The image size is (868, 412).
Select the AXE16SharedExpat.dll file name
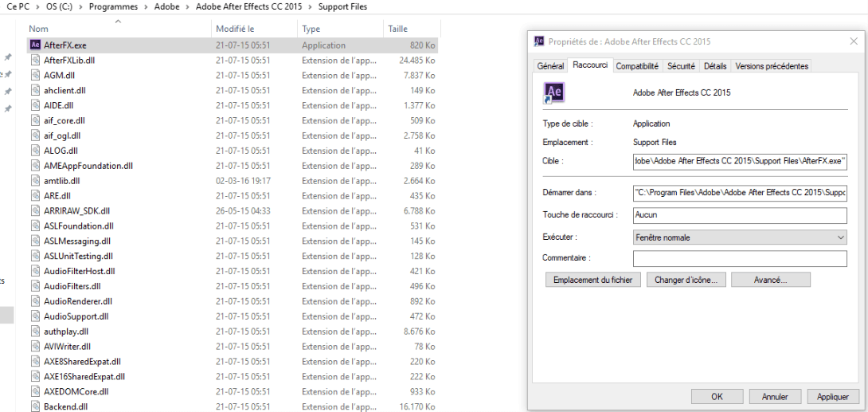[84, 377]
